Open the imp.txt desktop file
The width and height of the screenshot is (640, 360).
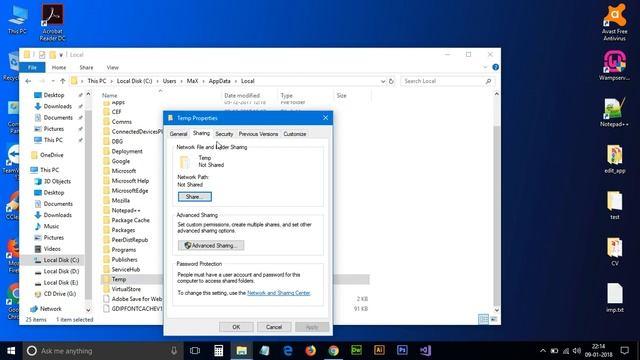point(615,298)
